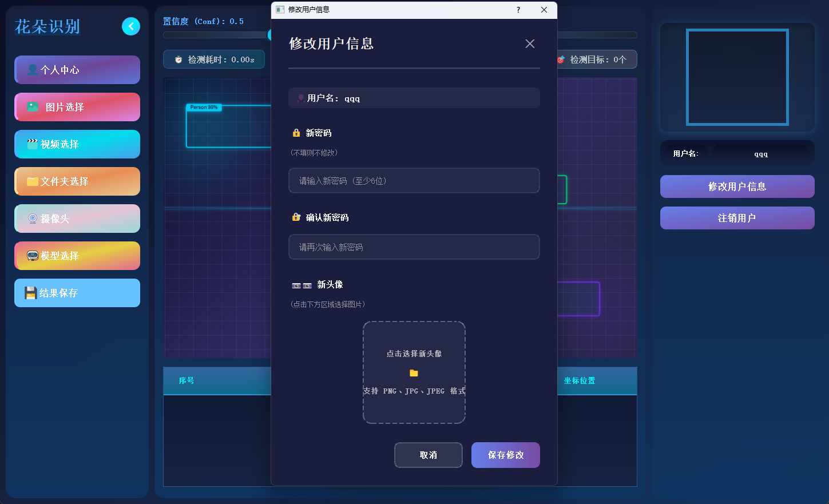Viewport: 829px width, 504px height.
Task: Click the 图片选择 image selection button
Action: pos(77,107)
